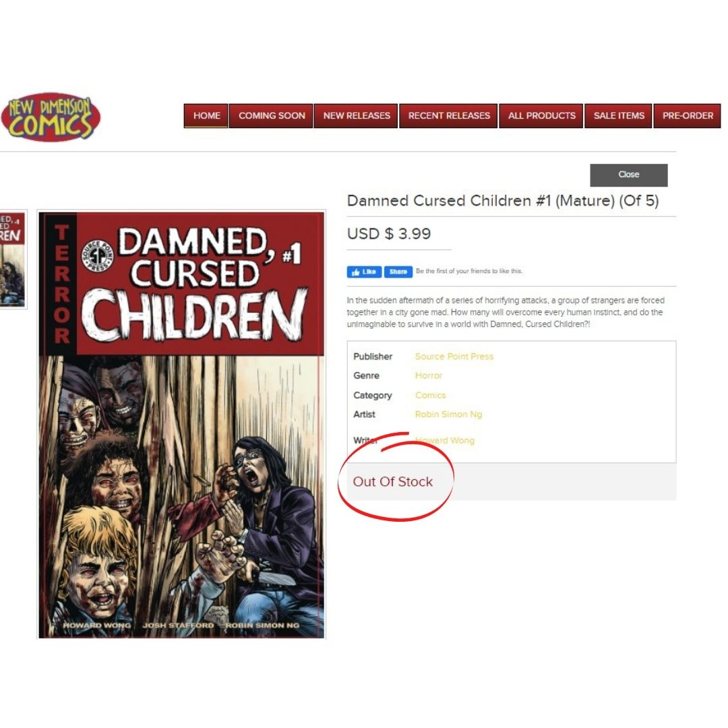Click the large Damned Cursed Children cover
The image size is (728, 728).
click(181, 425)
